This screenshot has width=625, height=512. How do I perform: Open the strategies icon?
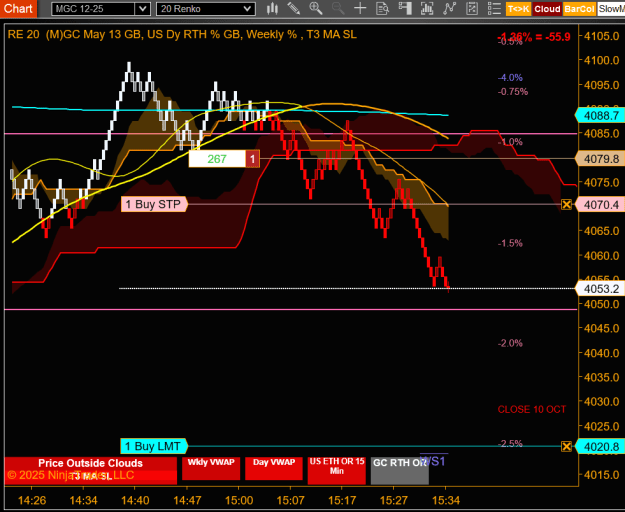[x=472, y=8]
